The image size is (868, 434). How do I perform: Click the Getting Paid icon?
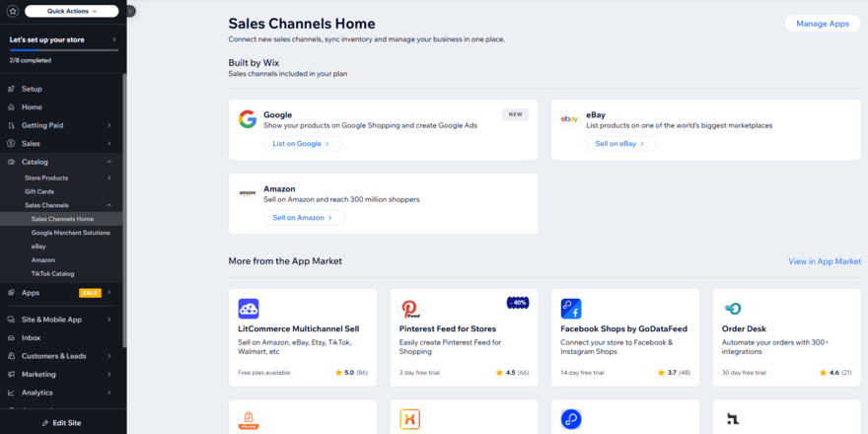(12, 125)
